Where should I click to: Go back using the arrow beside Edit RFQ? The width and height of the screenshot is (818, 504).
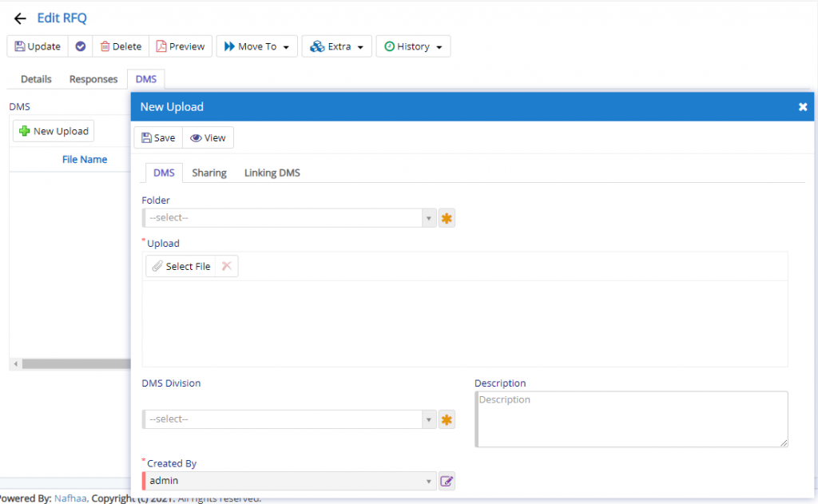click(x=20, y=19)
